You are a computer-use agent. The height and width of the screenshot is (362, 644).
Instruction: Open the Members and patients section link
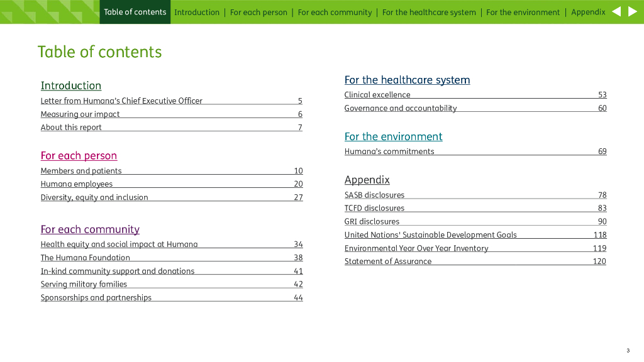pos(81,171)
